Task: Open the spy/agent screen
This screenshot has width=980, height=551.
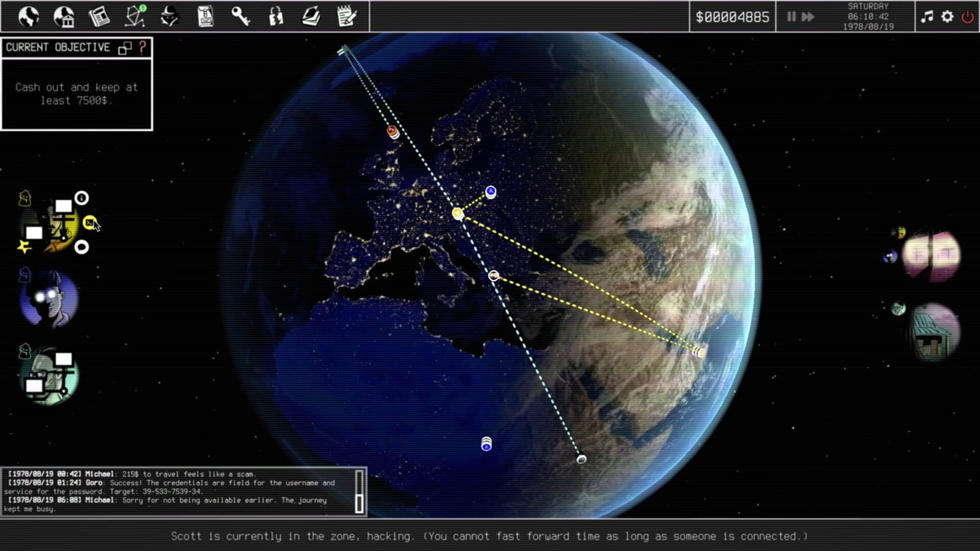Action: click(170, 17)
